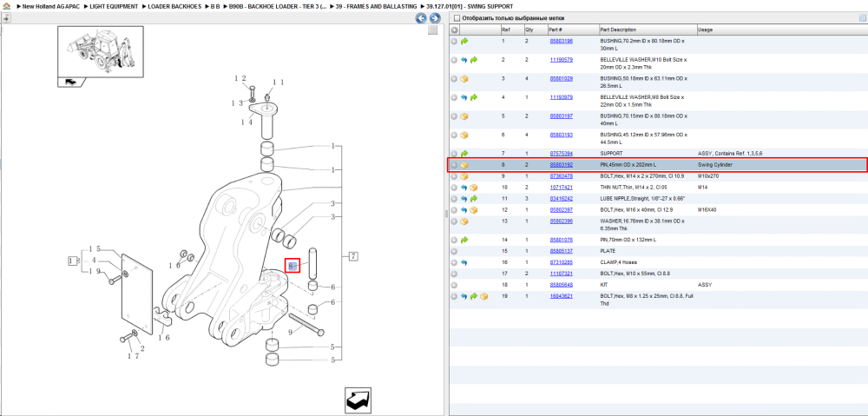The height and width of the screenshot is (416, 868).
Task: Toggle selection circle for Ref 9
Action: 455,176
